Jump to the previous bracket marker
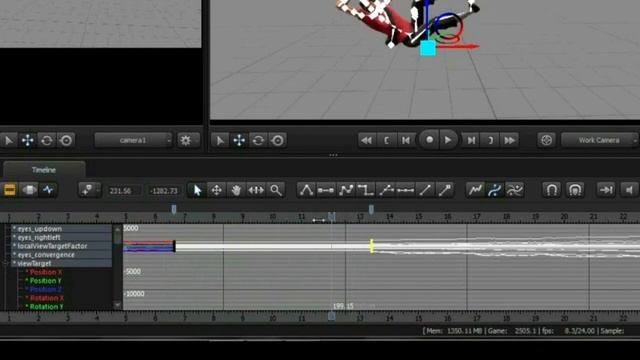This screenshot has width=640, height=360. (x=386, y=140)
